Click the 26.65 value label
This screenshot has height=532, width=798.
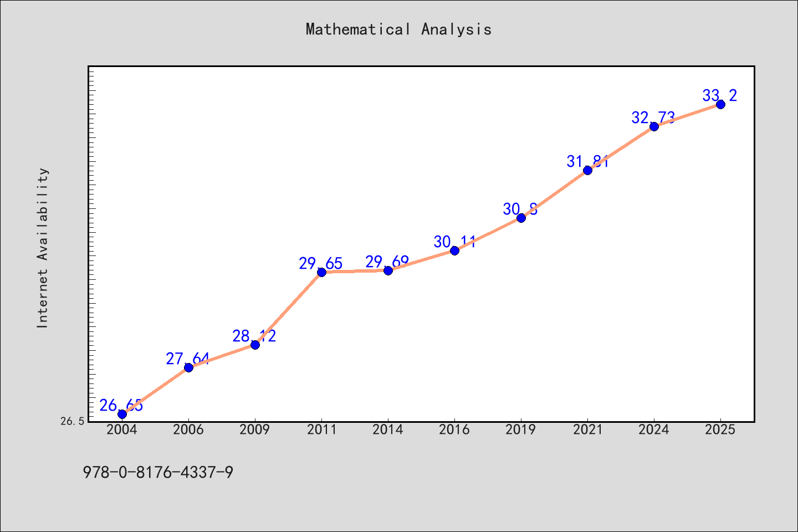[x=121, y=405]
